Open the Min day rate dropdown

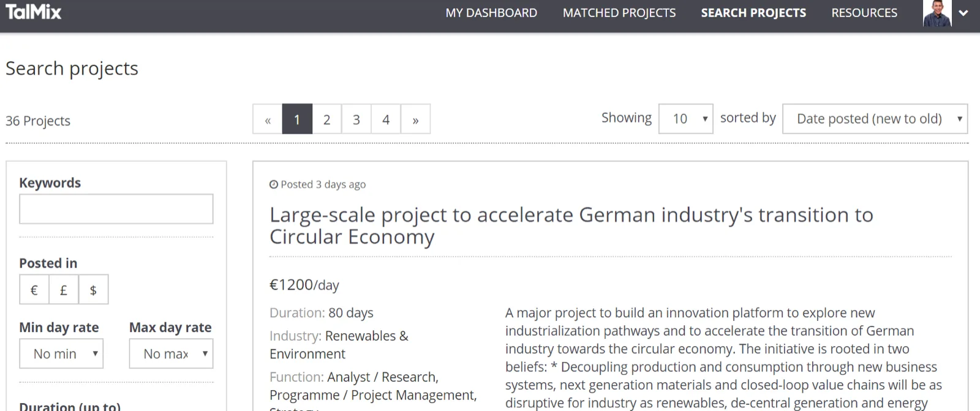point(61,354)
